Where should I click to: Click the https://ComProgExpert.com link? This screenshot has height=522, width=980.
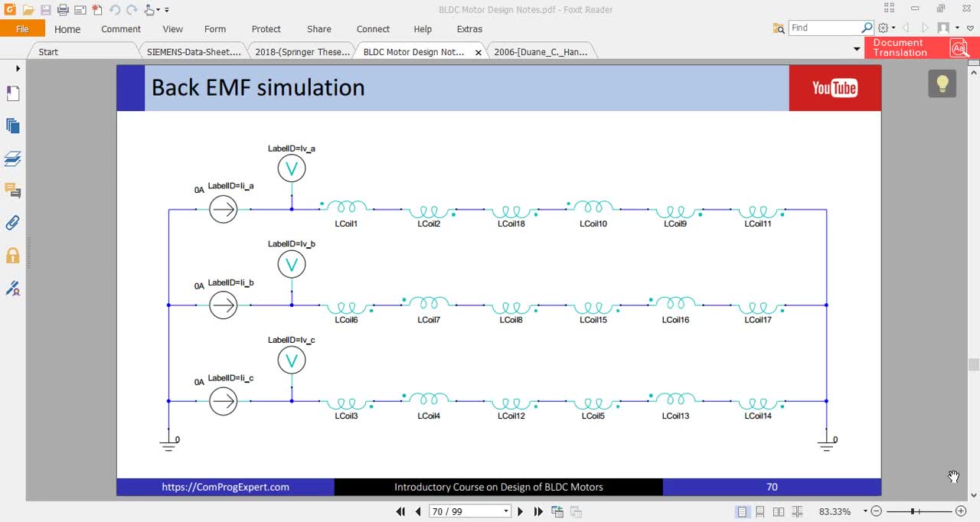click(x=225, y=487)
